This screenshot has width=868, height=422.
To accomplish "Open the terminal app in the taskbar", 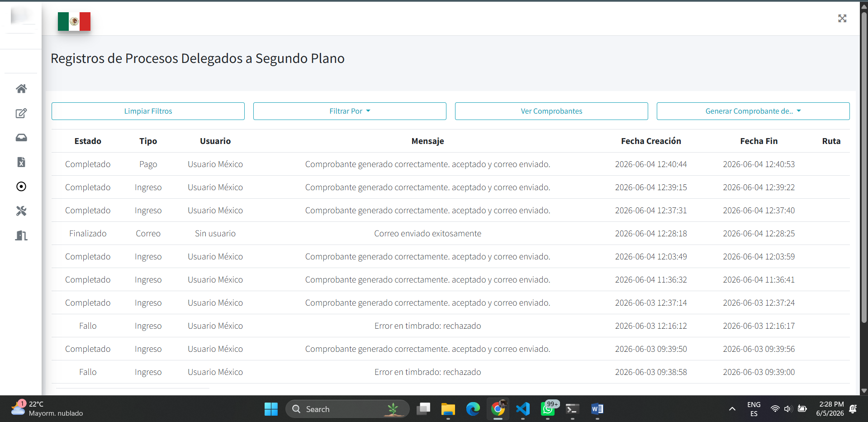I will click(573, 409).
